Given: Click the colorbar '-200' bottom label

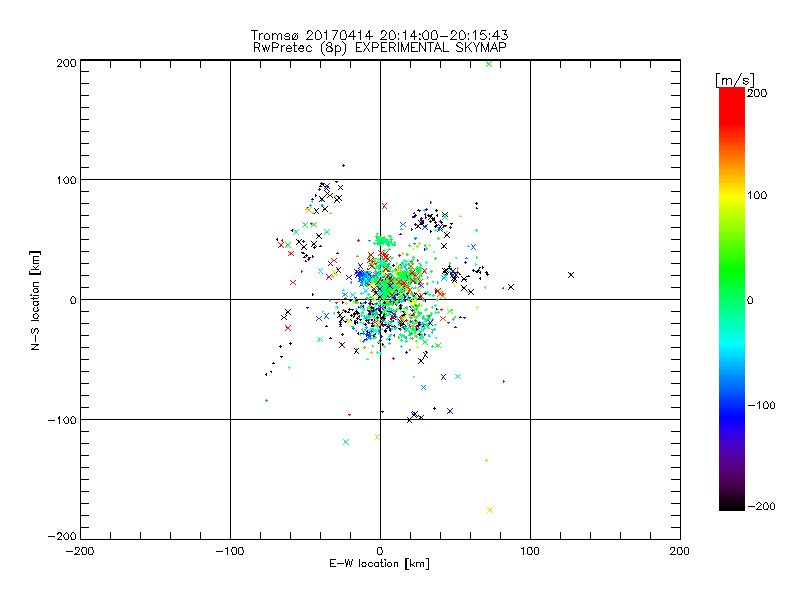Looking at the screenshot, I should pyautogui.click(x=761, y=506).
